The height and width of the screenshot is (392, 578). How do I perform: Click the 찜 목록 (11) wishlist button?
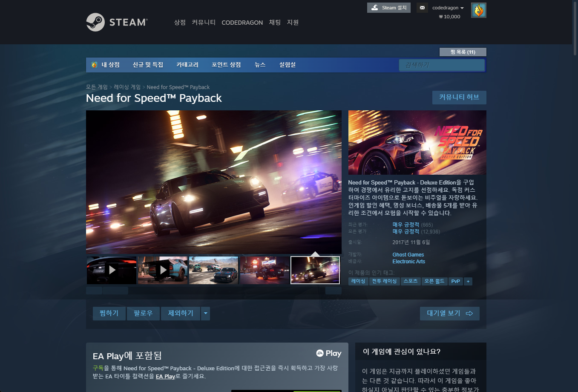pyautogui.click(x=463, y=52)
